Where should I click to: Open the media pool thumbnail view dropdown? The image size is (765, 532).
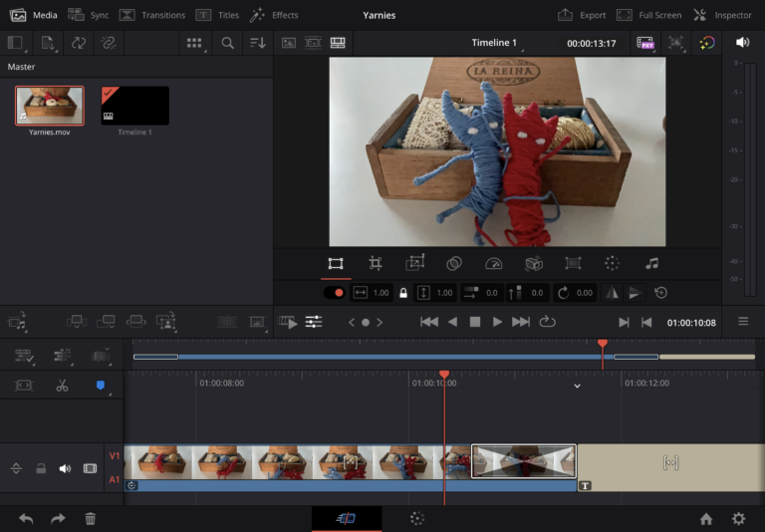click(195, 43)
